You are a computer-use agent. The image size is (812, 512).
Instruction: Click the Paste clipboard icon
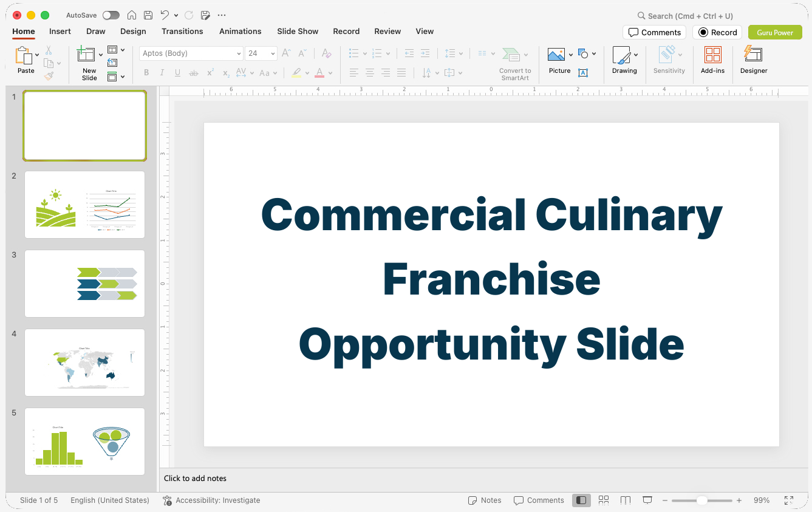pyautogui.click(x=24, y=56)
